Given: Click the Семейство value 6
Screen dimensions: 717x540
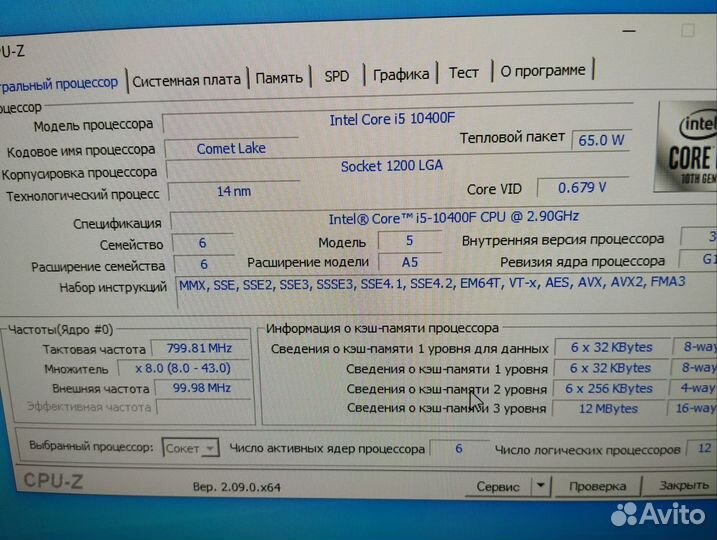Looking at the screenshot, I should click(x=203, y=243).
